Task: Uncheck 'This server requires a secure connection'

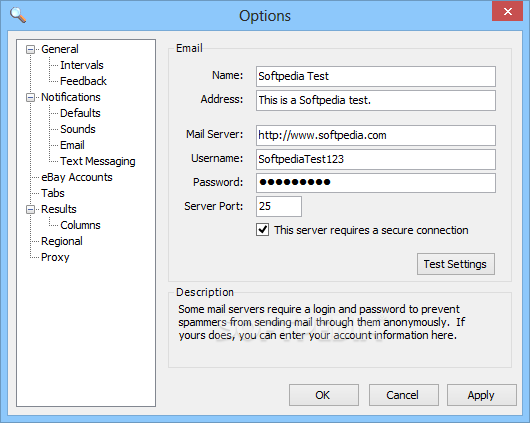Action: pyautogui.click(x=263, y=230)
